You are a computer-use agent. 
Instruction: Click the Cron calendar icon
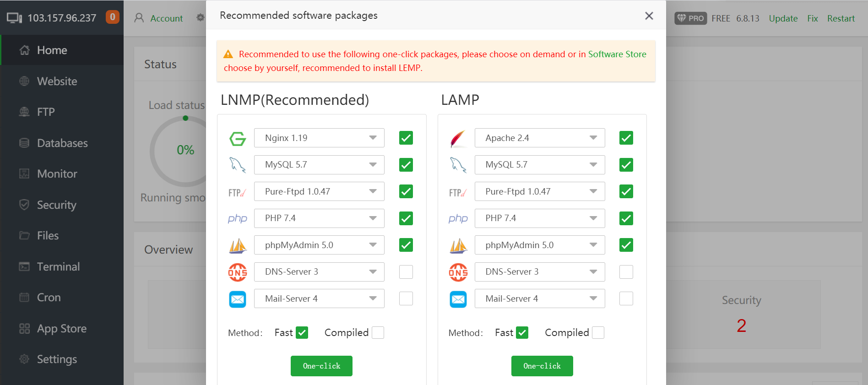pyautogui.click(x=25, y=298)
